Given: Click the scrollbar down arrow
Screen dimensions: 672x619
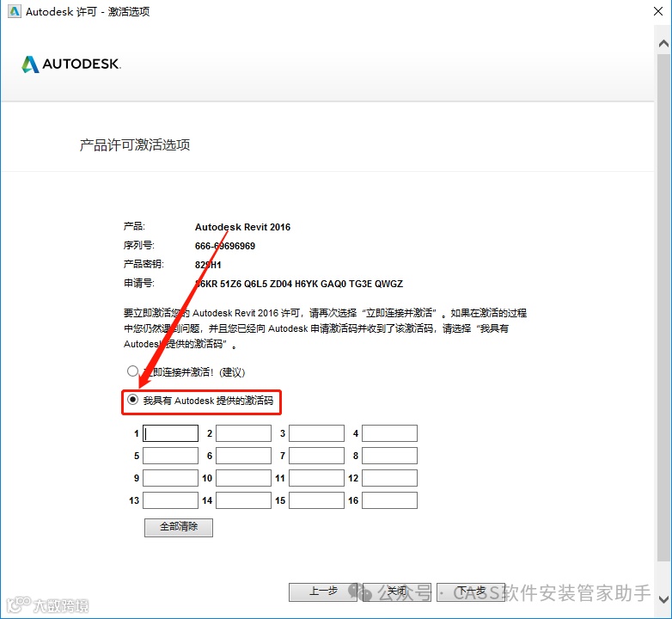Looking at the screenshot, I should 663,599.
